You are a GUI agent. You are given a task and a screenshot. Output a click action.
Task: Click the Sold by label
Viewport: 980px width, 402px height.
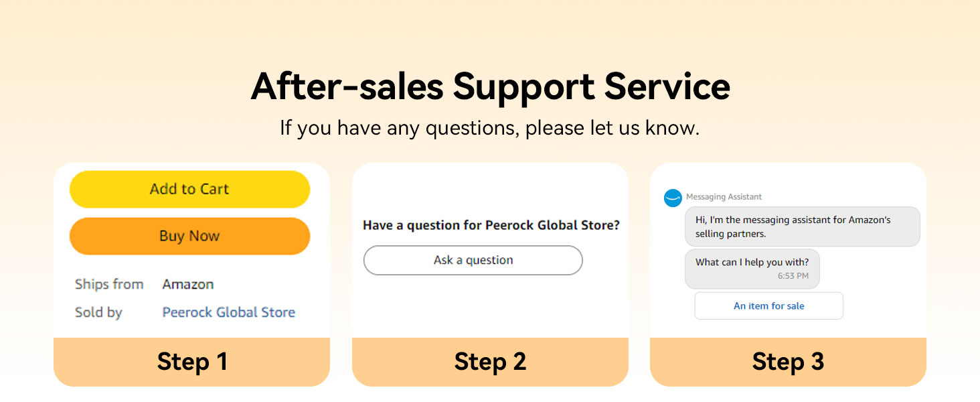click(x=98, y=312)
